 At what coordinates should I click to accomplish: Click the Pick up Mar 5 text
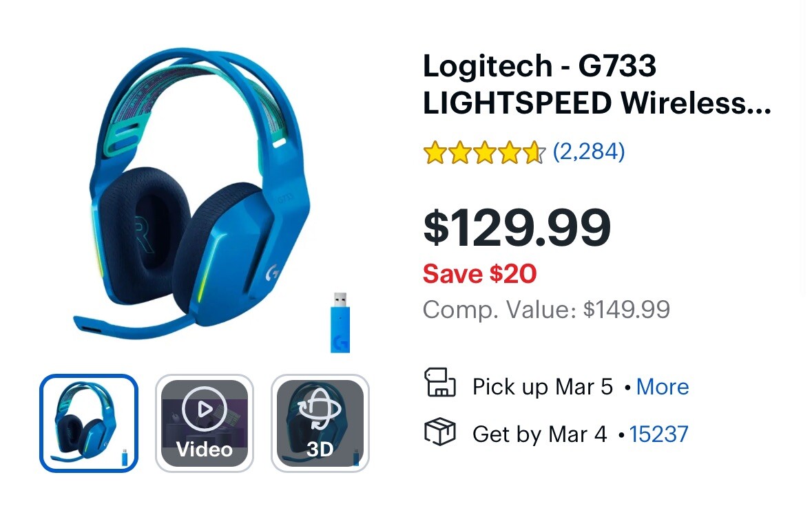[542, 387]
